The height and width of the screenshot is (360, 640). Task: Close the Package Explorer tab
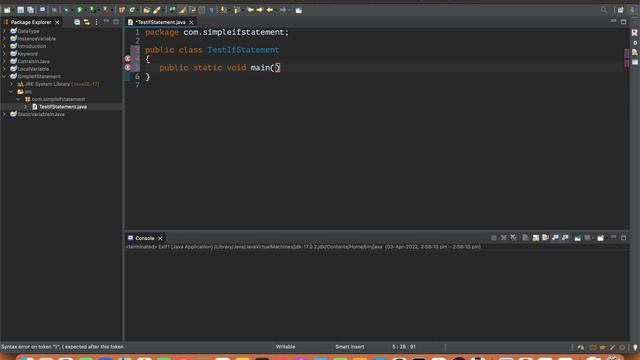click(x=57, y=22)
